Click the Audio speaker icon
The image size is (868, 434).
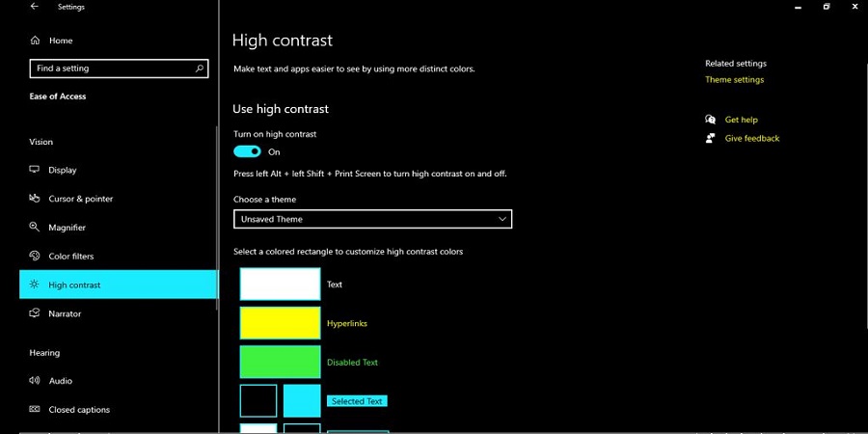[x=36, y=381]
